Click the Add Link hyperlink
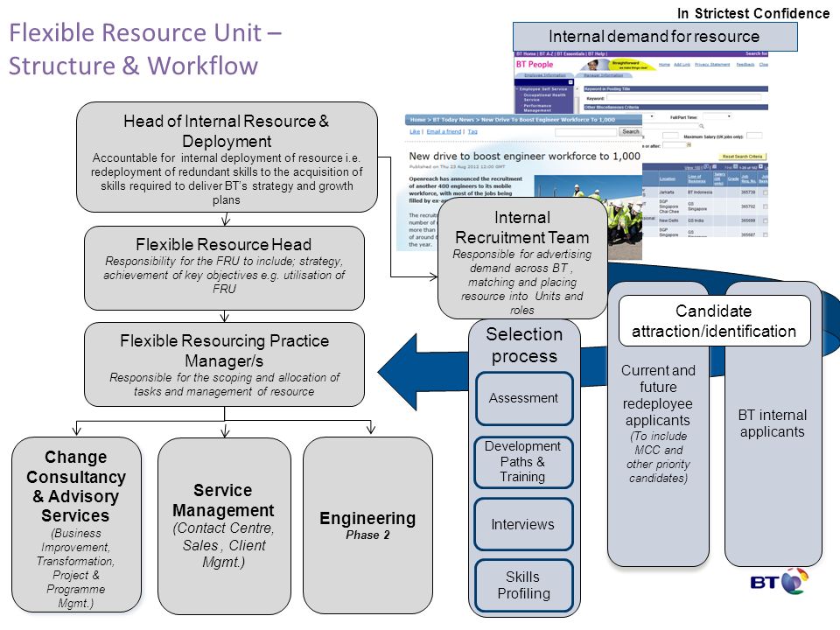The width and height of the screenshot is (840, 630). [x=682, y=64]
